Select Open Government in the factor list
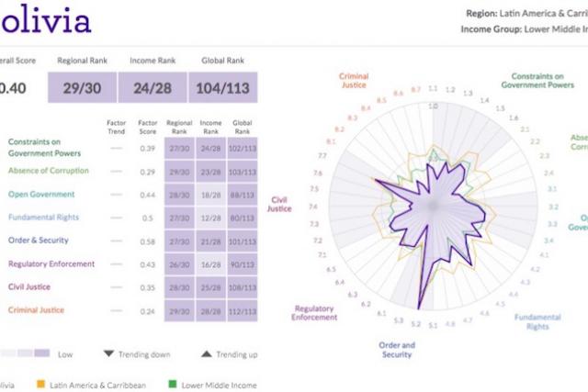This screenshot has width=588, height=392. pos(41,195)
